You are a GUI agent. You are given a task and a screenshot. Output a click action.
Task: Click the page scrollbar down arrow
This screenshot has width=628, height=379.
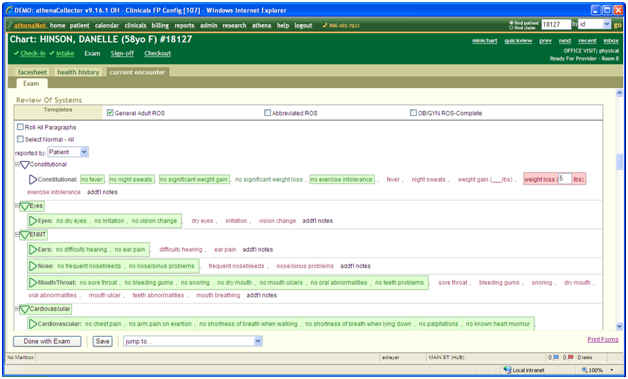619,326
